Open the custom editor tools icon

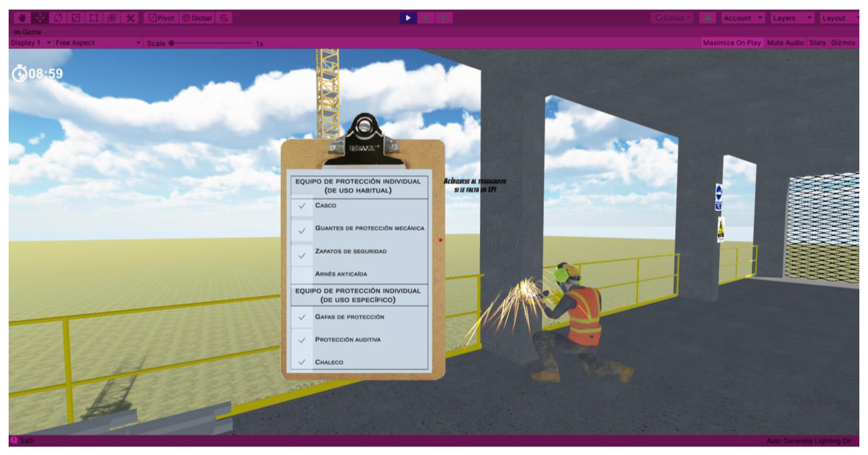130,18
